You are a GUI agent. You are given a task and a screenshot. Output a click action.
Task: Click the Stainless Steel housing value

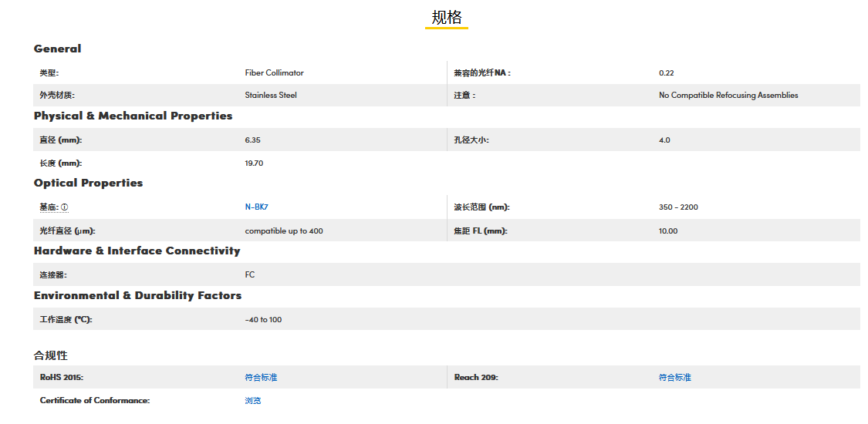pos(271,96)
